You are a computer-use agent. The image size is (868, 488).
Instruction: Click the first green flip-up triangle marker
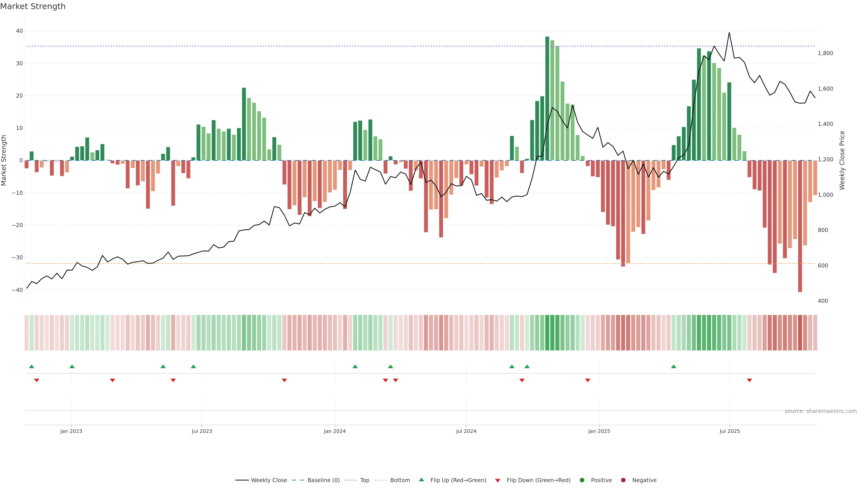click(32, 366)
